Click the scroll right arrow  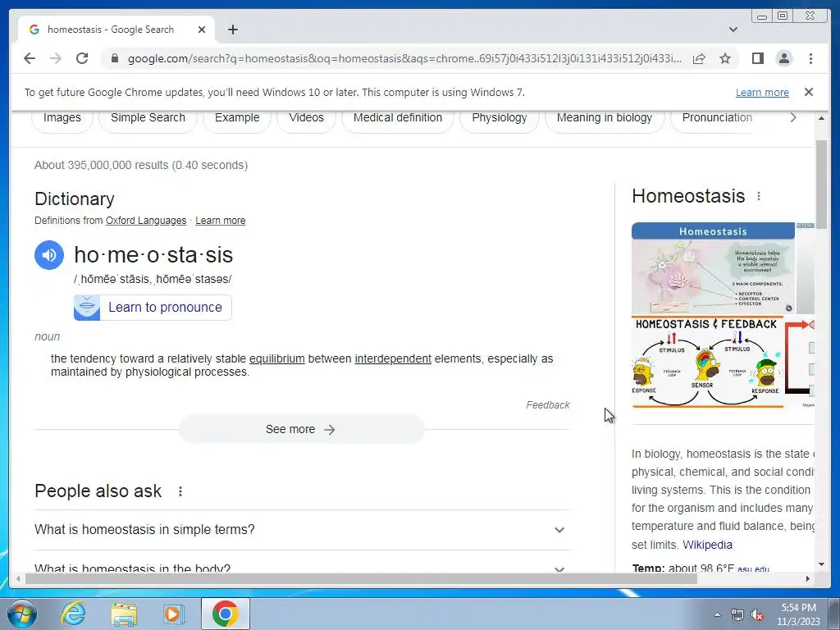click(808, 578)
